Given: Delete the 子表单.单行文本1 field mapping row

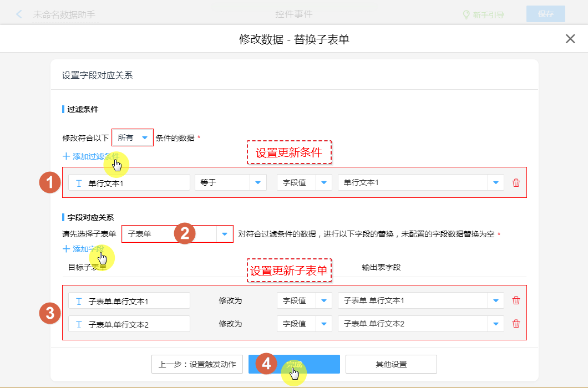Looking at the screenshot, I should pyautogui.click(x=516, y=300).
